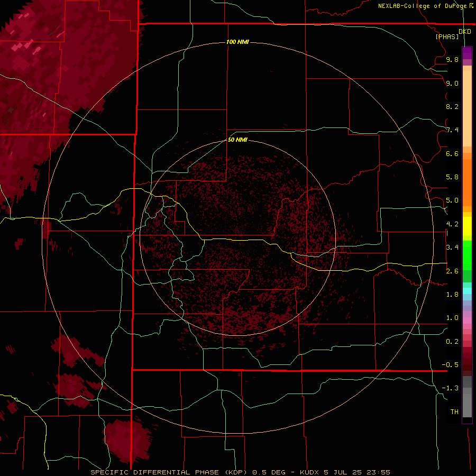Click the -0.5 scale value
The height and width of the screenshot is (476, 476).
(450, 365)
